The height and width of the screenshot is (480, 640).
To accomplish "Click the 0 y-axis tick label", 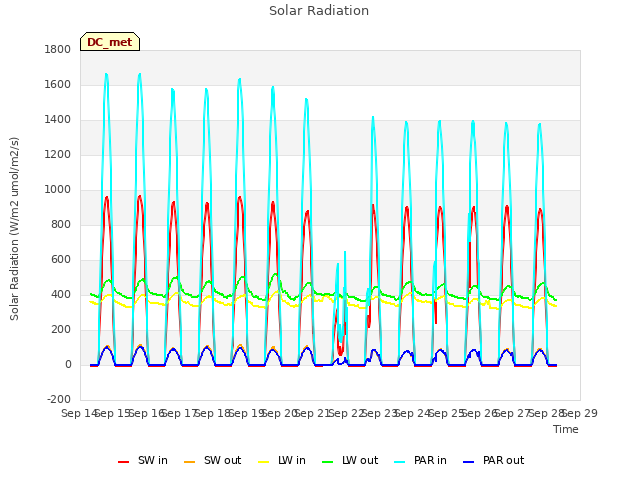I will (x=68, y=365).
